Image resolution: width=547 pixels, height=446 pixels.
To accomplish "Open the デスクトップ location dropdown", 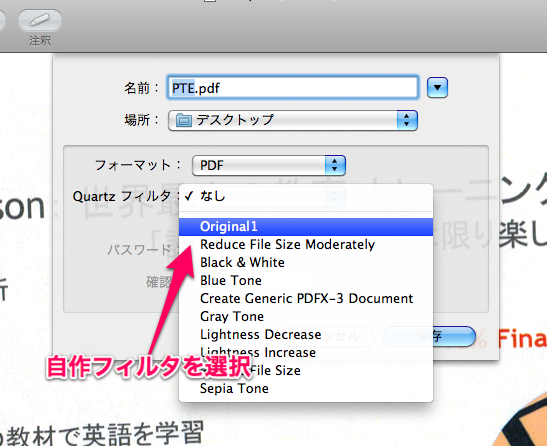I will click(293, 120).
